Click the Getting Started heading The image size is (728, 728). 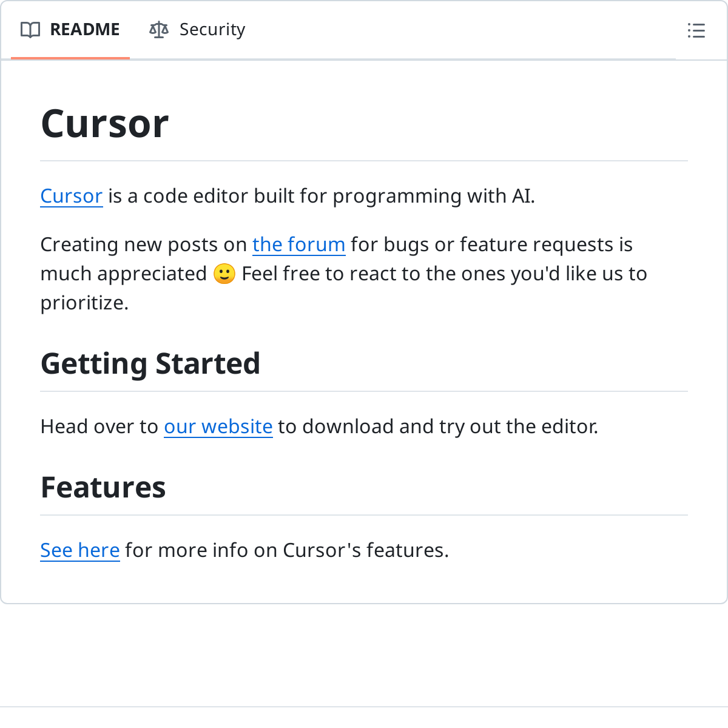coord(150,363)
